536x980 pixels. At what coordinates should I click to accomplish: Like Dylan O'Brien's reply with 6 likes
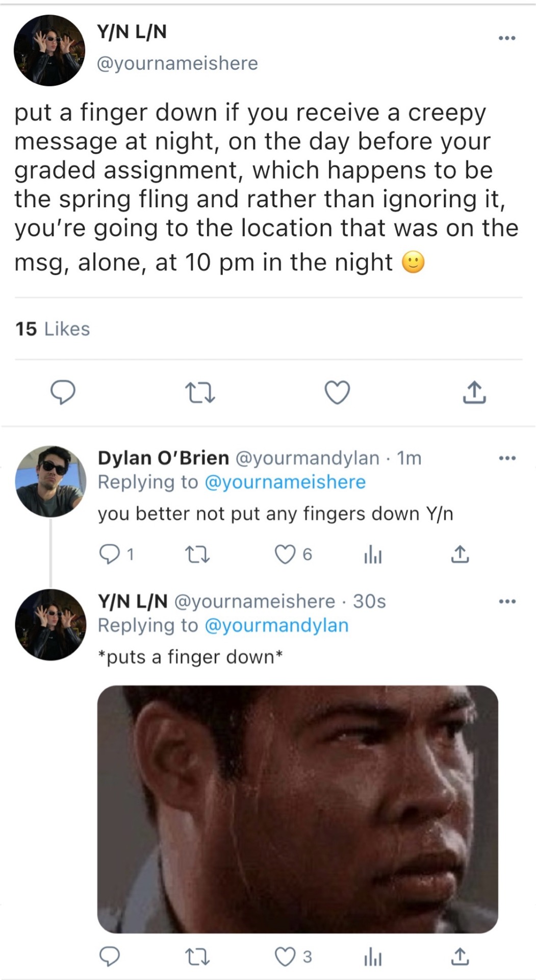[x=285, y=554]
